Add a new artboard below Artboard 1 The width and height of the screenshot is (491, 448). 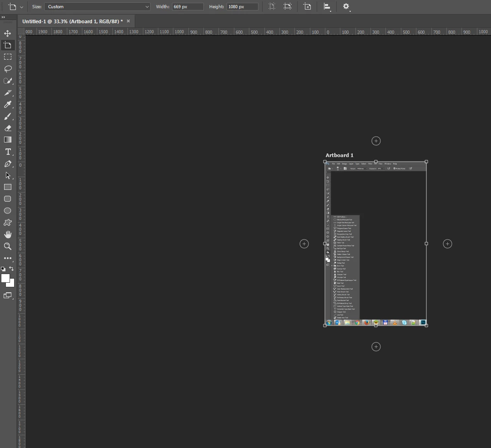point(376,347)
